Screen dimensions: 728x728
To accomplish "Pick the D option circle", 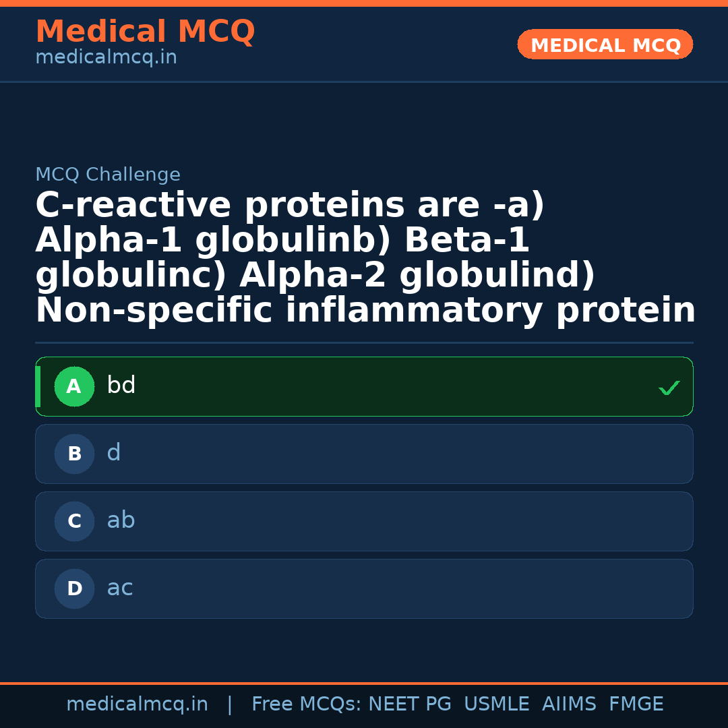I will [x=74, y=588].
